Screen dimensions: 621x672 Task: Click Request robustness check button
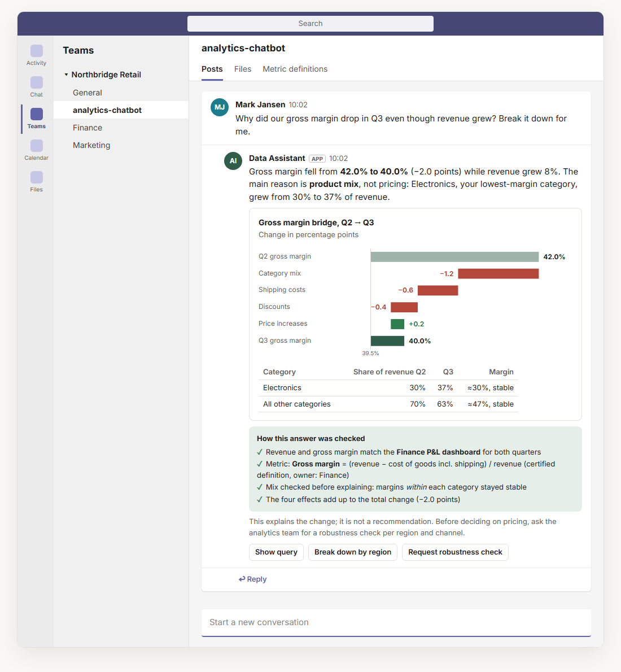455,552
